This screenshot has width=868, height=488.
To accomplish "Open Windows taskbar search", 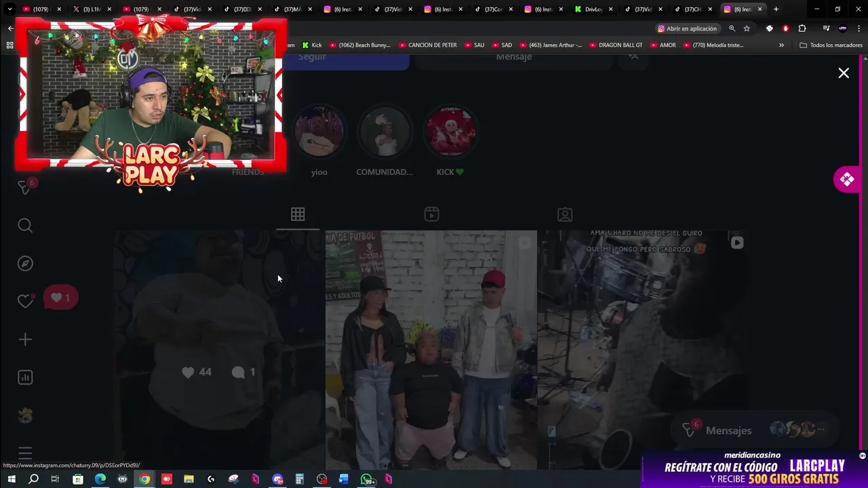I will point(33,479).
